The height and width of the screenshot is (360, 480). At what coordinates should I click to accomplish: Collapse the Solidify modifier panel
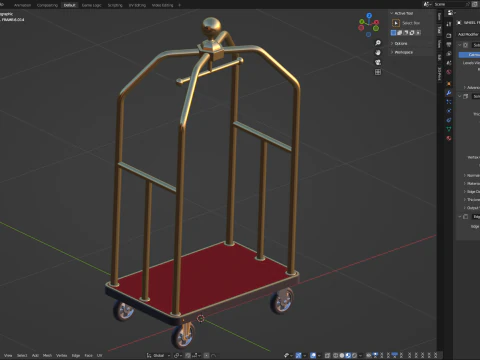(x=460, y=96)
